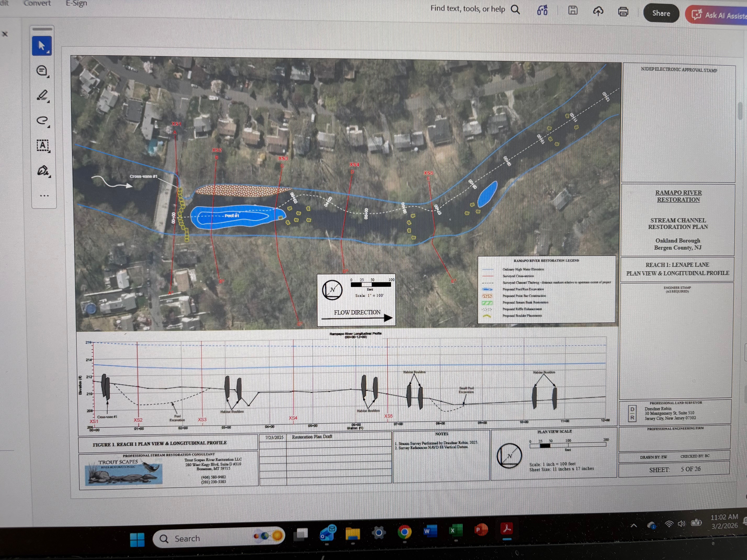747x560 pixels.
Task: Click the Share button
Action: [x=661, y=14]
